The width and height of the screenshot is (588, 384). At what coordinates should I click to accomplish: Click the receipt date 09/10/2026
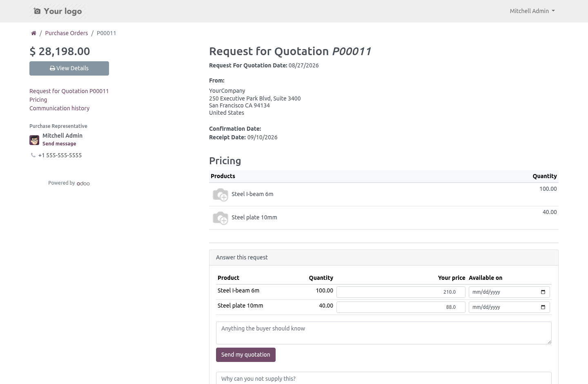click(262, 137)
